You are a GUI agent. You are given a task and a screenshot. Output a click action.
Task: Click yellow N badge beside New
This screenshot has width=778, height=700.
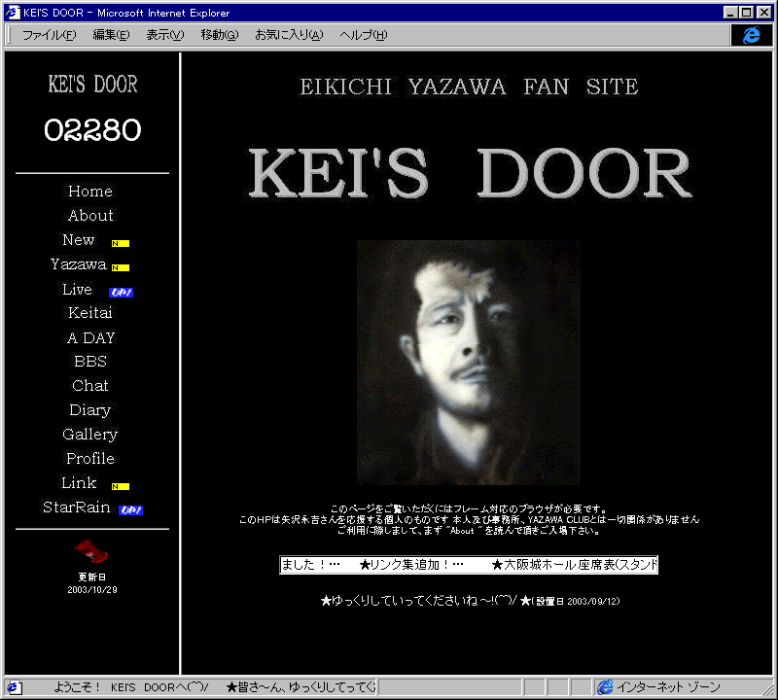tap(121, 244)
